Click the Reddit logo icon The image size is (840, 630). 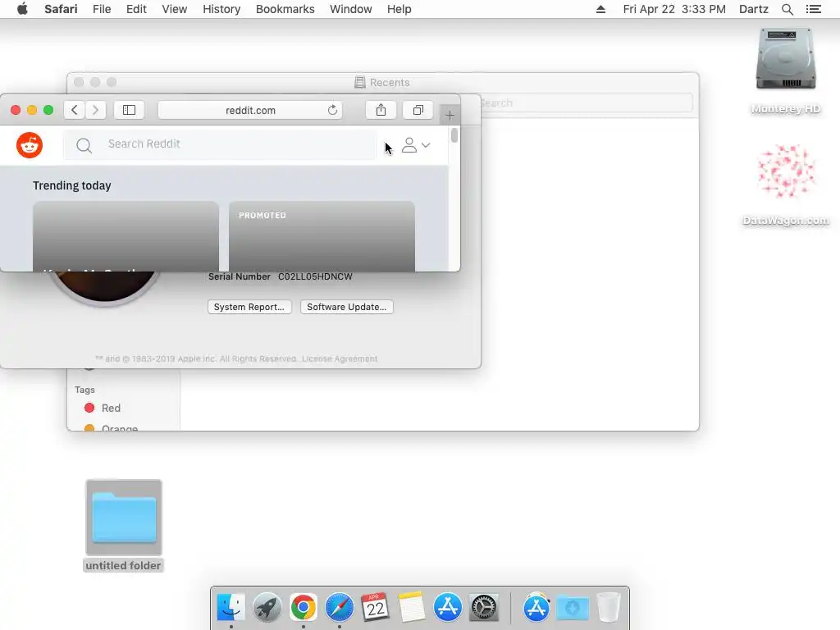[x=30, y=145]
